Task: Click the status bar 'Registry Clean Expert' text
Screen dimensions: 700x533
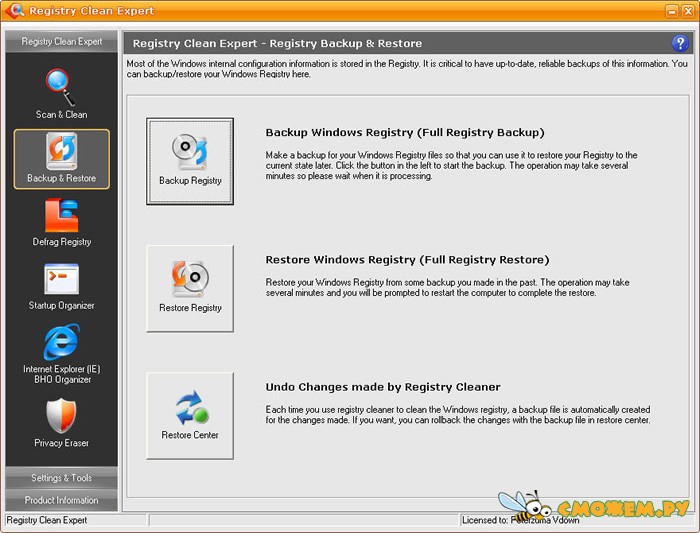Action: 47,520
